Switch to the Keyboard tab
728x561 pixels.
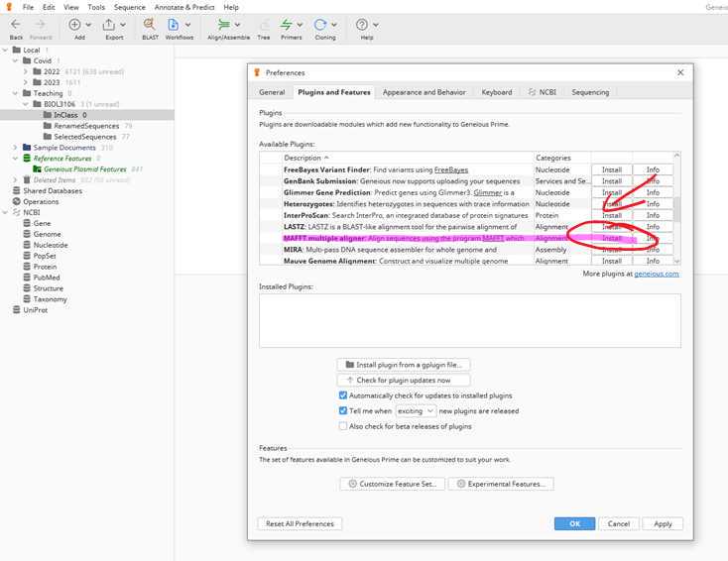click(497, 92)
